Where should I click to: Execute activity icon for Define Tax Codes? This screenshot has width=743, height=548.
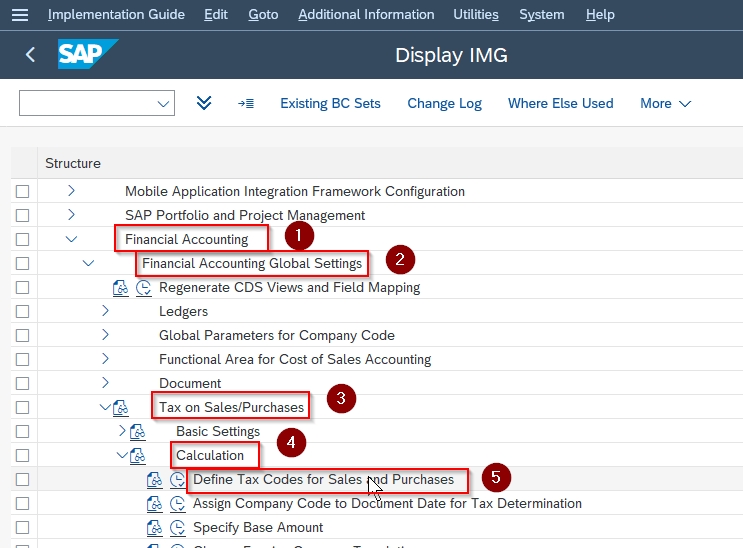(x=178, y=480)
